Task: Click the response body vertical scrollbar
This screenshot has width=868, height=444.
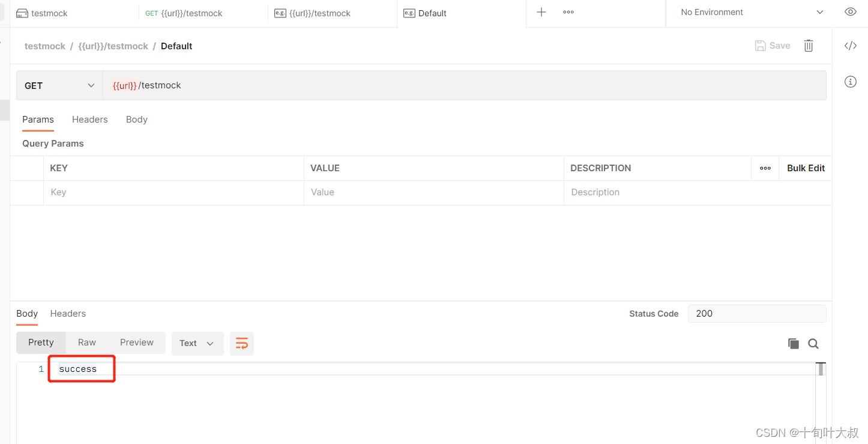Action: point(821,397)
